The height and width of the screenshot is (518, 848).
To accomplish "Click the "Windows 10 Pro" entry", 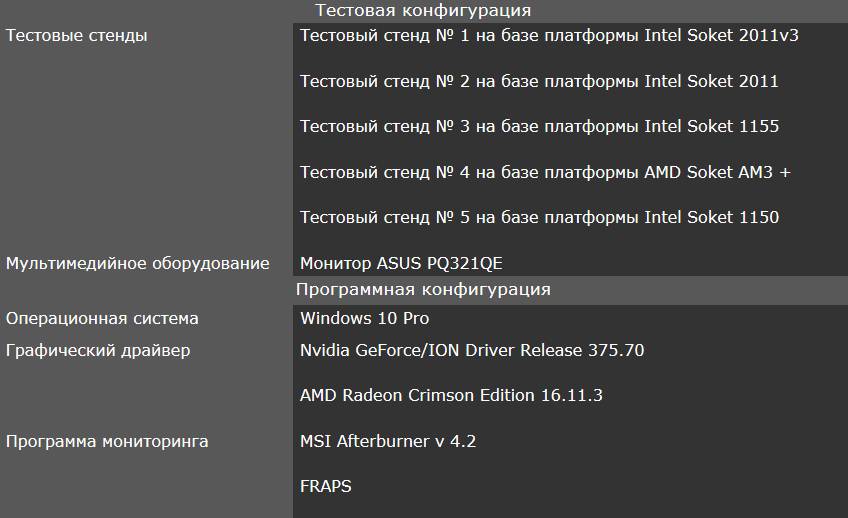I will [x=364, y=319].
